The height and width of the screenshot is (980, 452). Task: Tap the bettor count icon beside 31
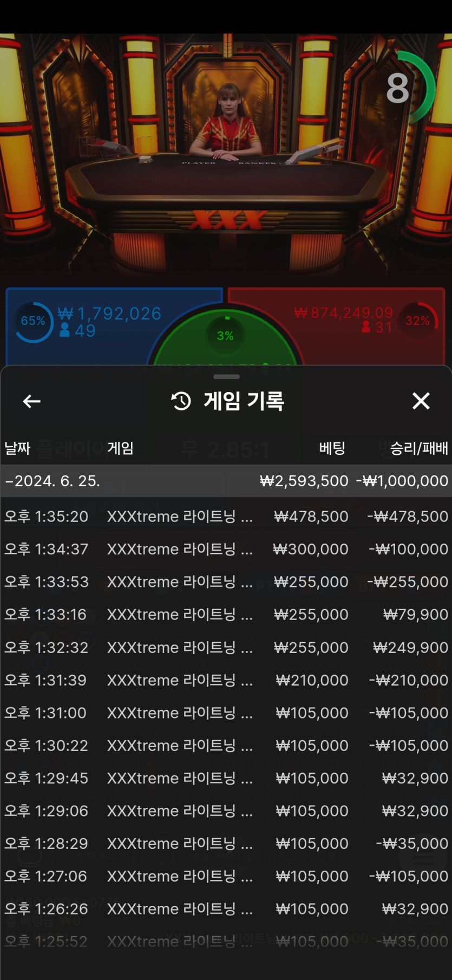point(366,327)
